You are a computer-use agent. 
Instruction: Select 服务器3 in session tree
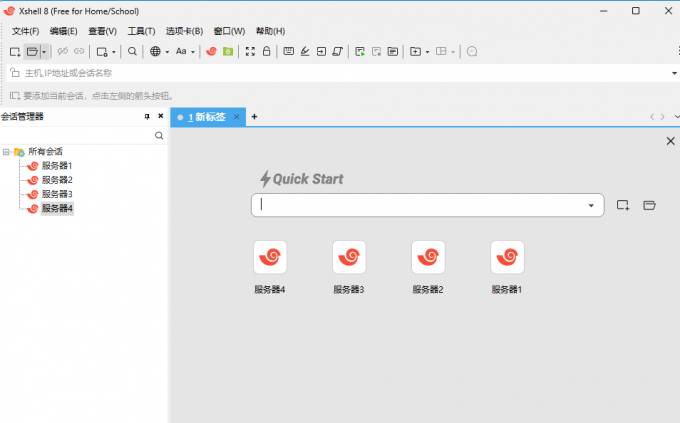tap(57, 194)
